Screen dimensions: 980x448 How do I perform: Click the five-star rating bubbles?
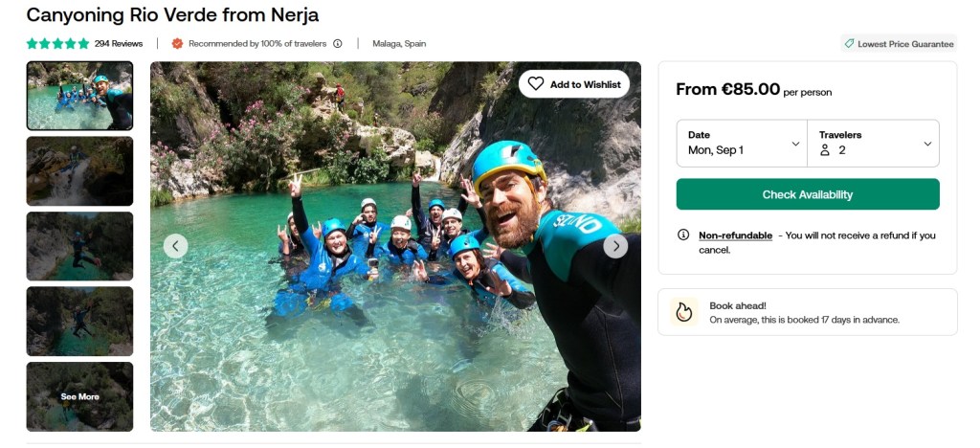coord(57,43)
